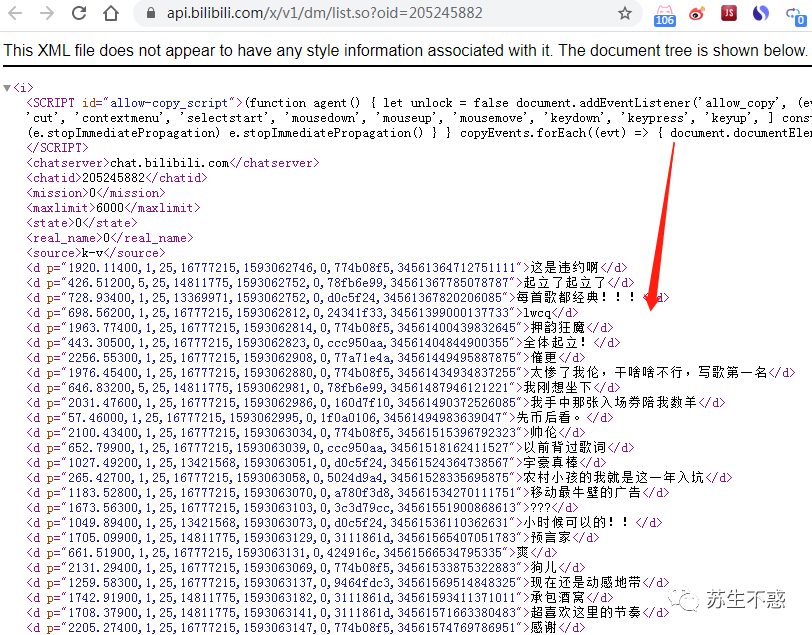Bookmark this page with the star icon

[x=625, y=13]
